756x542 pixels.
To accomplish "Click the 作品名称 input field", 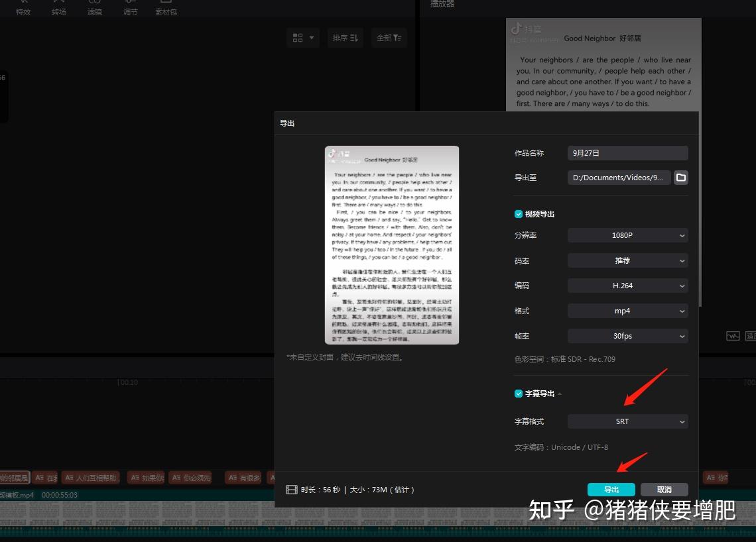I will coord(627,153).
